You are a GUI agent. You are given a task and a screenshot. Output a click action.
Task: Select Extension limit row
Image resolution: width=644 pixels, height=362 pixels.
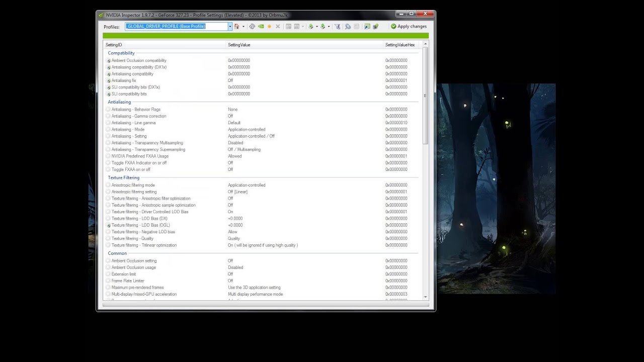coord(262,274)
